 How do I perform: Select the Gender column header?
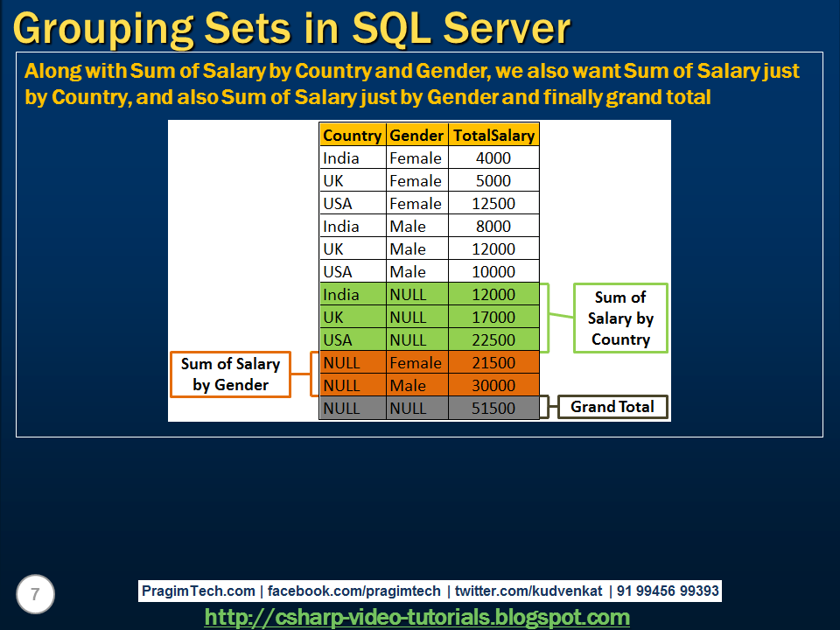[416, 135]
